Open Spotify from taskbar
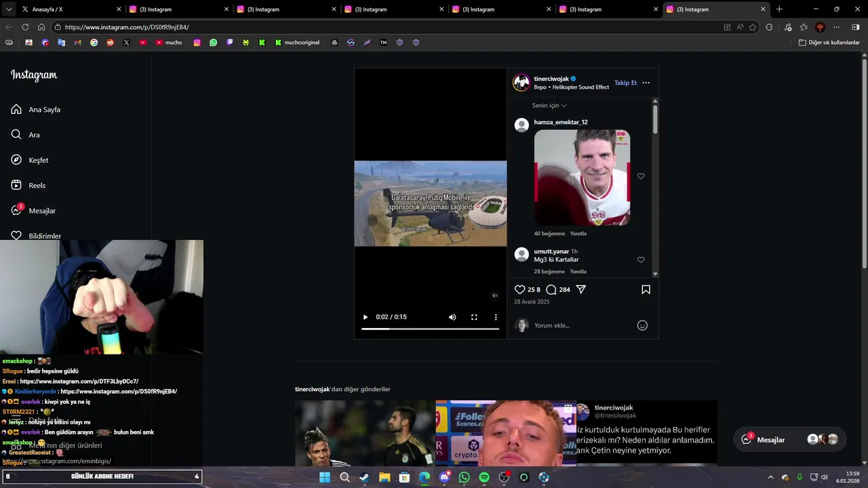This screenshot has height=488, width=868. [x=484, y=477]
